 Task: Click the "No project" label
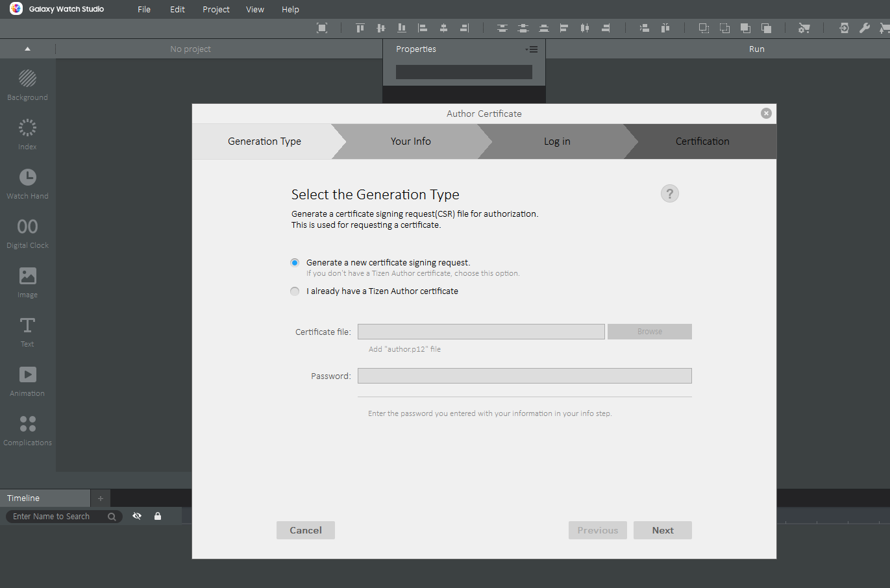coord(190,49)
